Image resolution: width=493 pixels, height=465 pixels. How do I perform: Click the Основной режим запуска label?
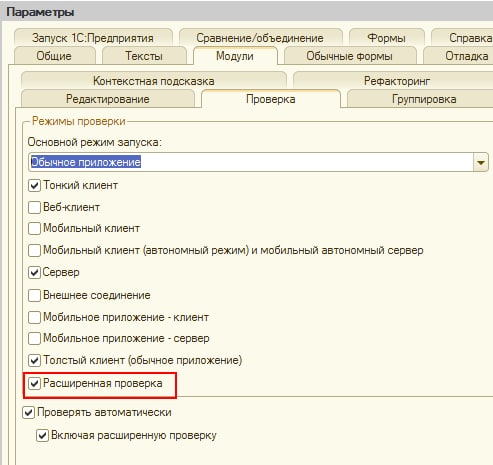[94, 142]
